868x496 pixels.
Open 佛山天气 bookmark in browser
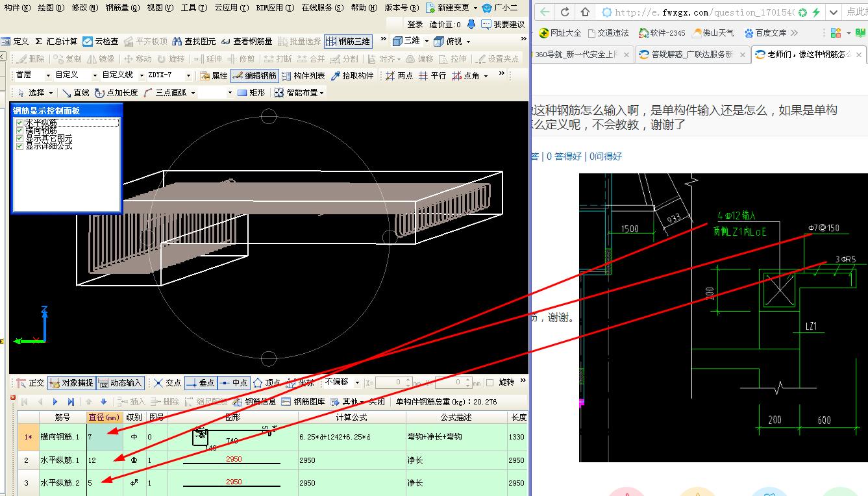pyautogui.click(x=713, y=32)
